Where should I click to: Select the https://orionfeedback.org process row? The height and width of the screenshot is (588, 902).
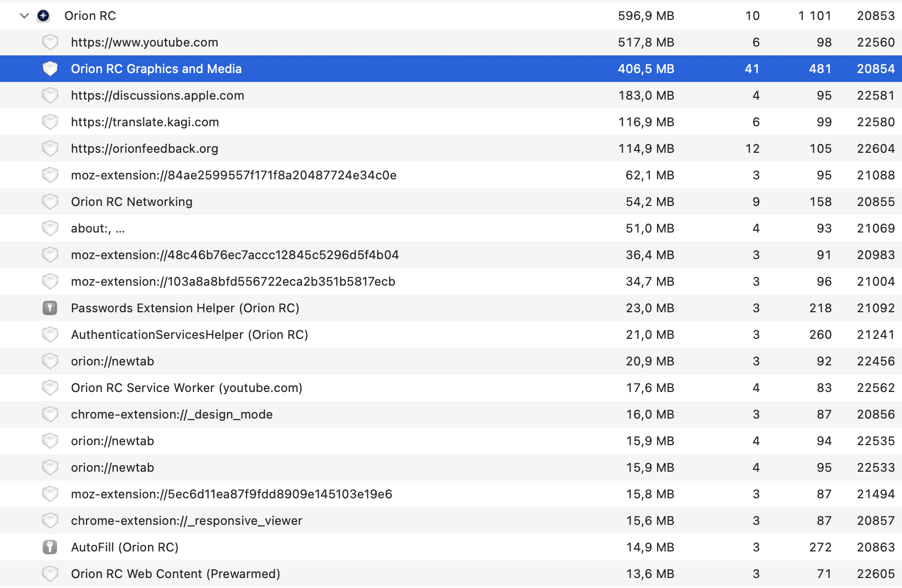144,148
